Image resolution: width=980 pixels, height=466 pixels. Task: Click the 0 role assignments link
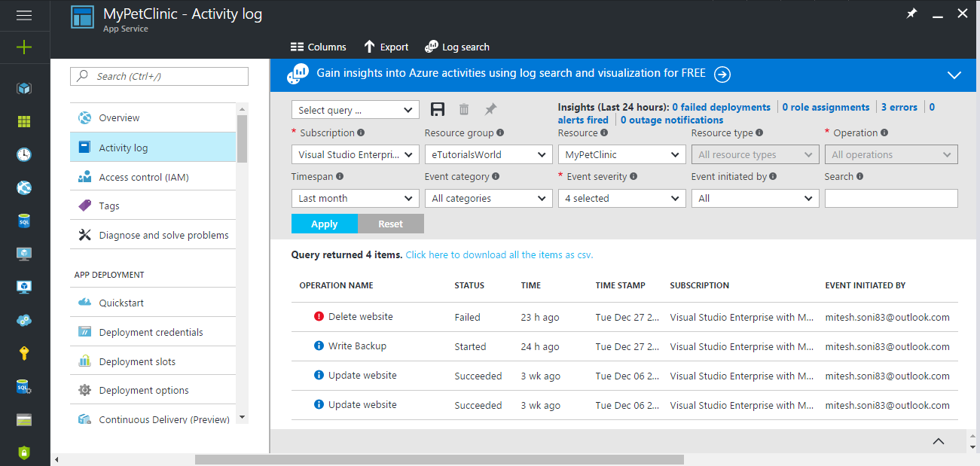point(826,107)
